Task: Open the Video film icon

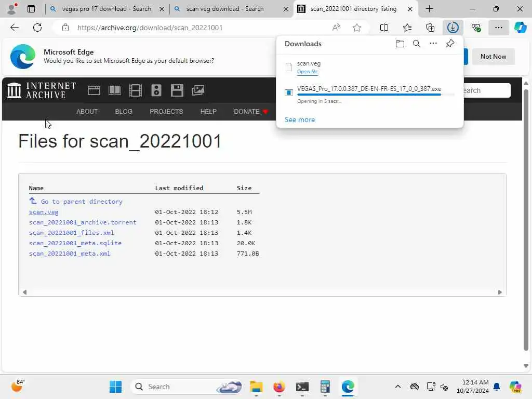Action: pos(136,90)
